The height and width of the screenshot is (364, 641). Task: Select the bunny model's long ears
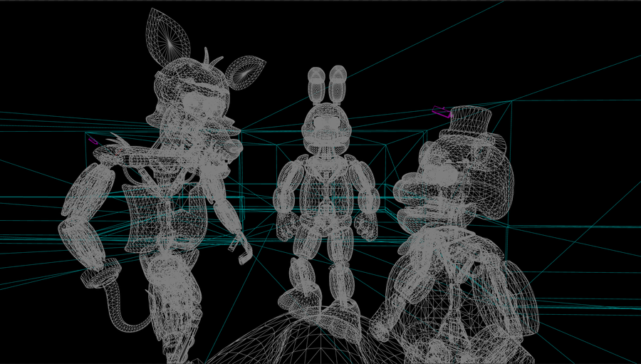pyautogui.click(x=327, y=85)
